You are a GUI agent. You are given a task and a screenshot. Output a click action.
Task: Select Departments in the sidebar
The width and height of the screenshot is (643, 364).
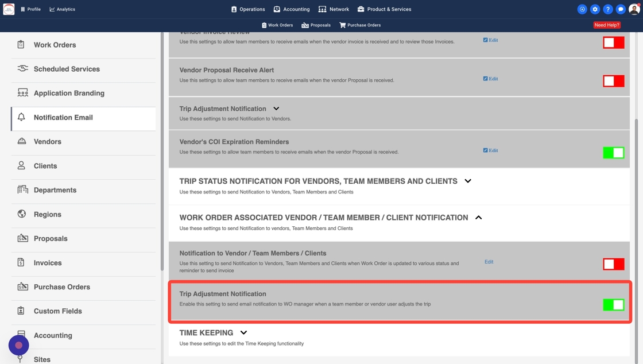click(x=84, y=190)
